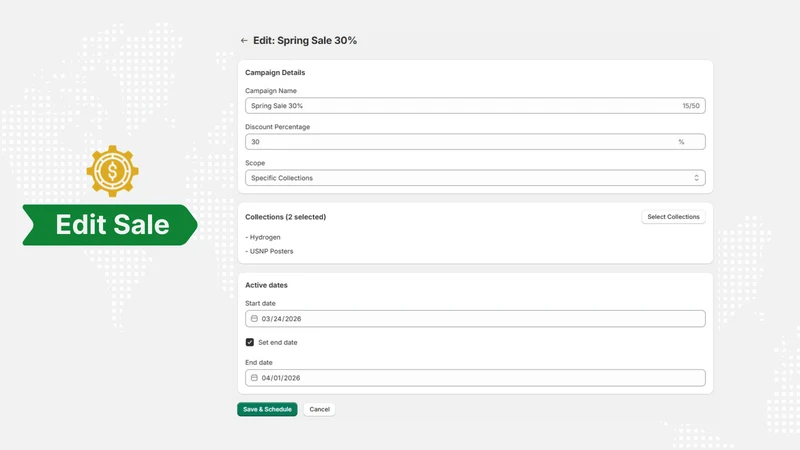Click the green Edit Sale banner

click(110, 225)
